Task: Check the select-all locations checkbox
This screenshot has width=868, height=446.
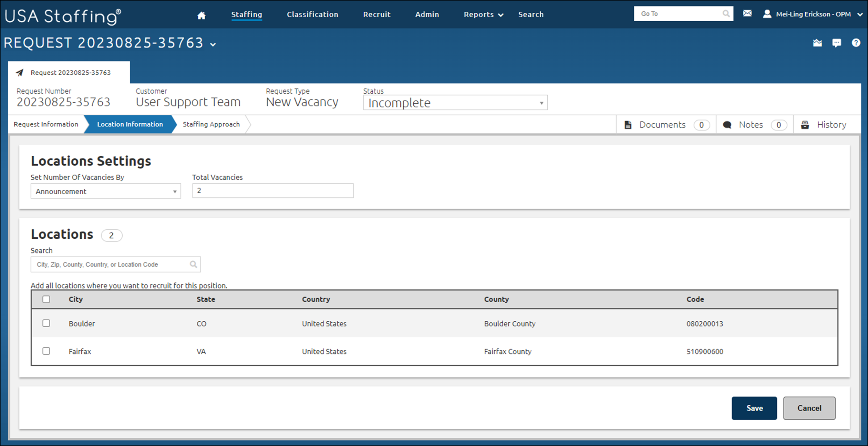Action: coord(46,299)
